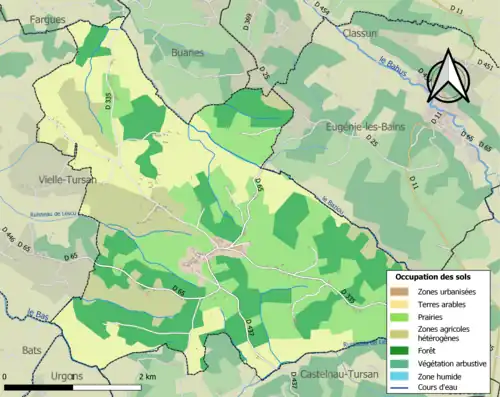Click the 2 km scale bar label
The image size is (500, 397).
[147, 377]
